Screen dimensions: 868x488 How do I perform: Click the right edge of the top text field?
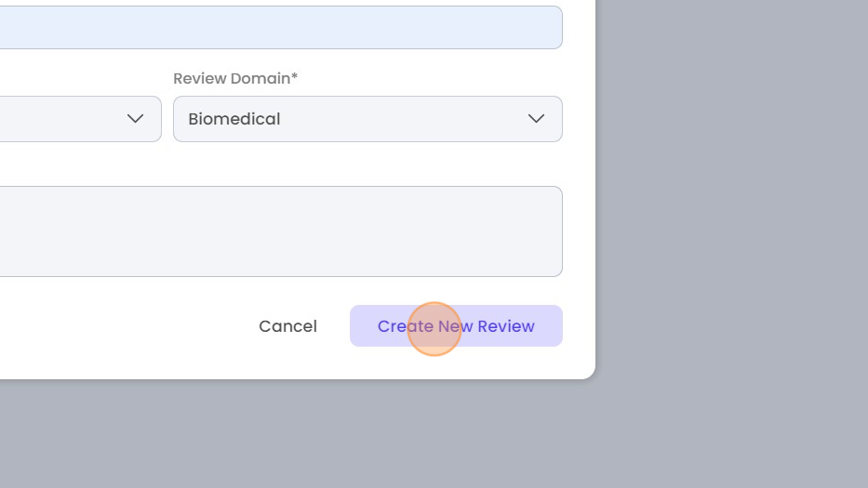[555, 28]
